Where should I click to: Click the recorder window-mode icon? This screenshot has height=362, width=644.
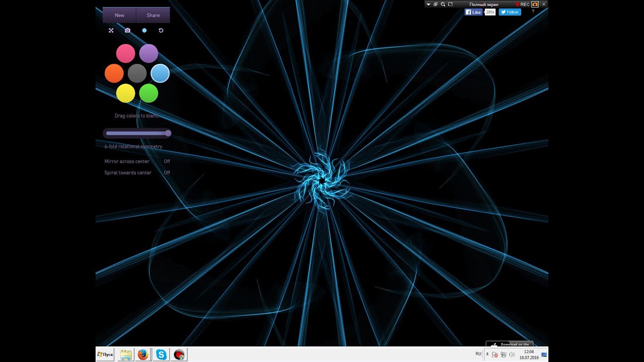click(x=435, y=4)
